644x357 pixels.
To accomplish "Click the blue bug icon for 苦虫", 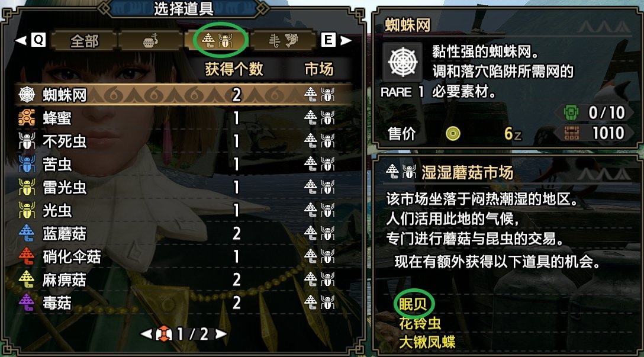I will tap(27, 165).
